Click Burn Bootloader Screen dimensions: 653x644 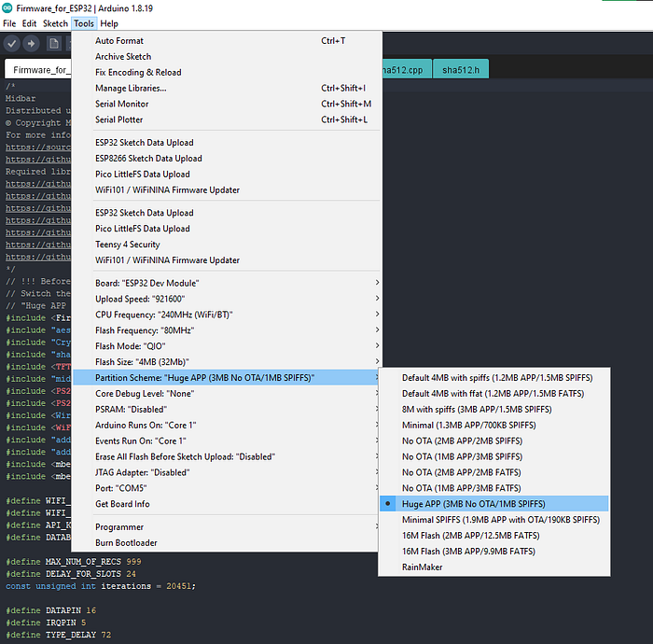(227, 543)
